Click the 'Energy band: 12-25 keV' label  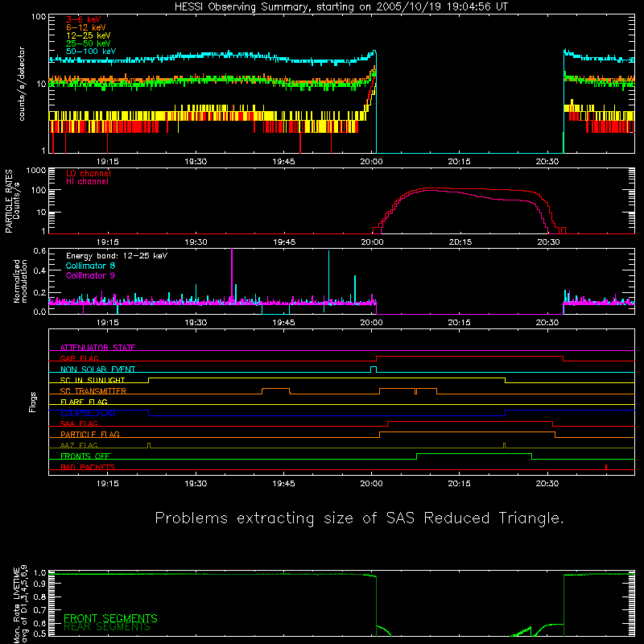[117, 256]
